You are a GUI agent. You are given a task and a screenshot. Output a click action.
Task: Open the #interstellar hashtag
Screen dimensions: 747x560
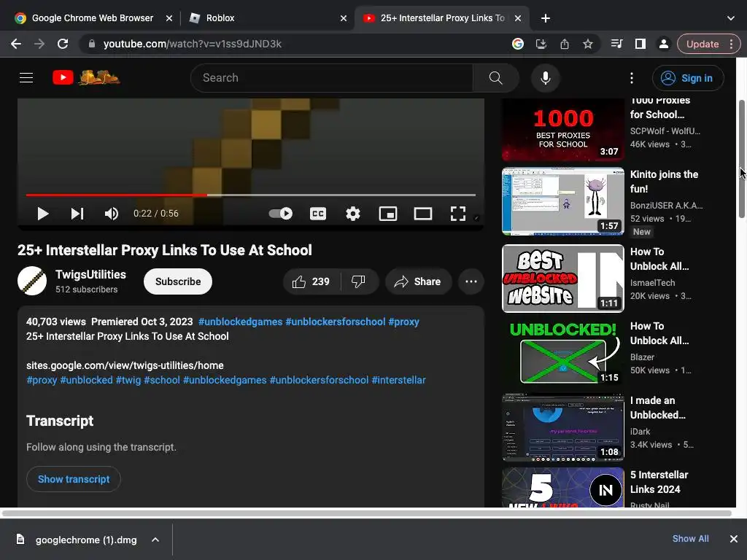coord(398,380)
